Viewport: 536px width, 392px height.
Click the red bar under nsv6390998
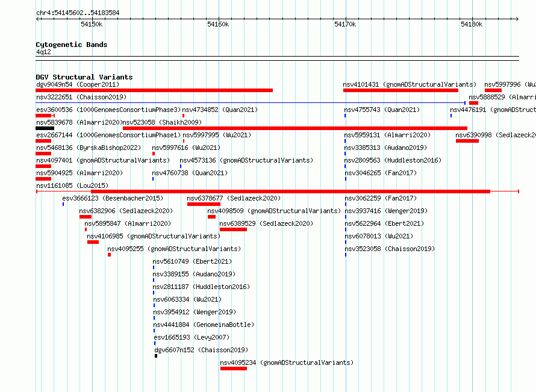point(467,141)
